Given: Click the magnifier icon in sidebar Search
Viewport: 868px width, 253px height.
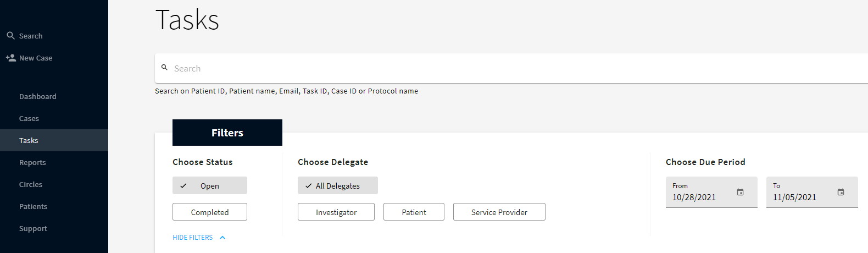Looking at the screenshot, I should tap(10, 36).
